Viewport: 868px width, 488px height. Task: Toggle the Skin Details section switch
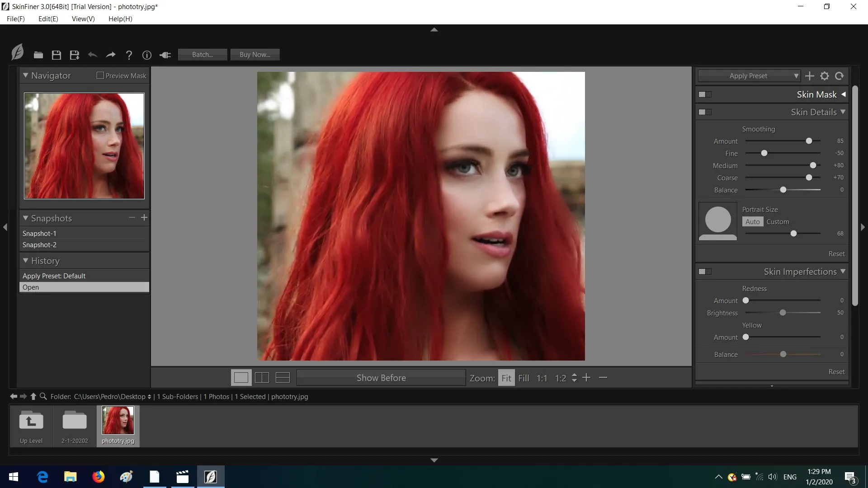click(705, 112)
